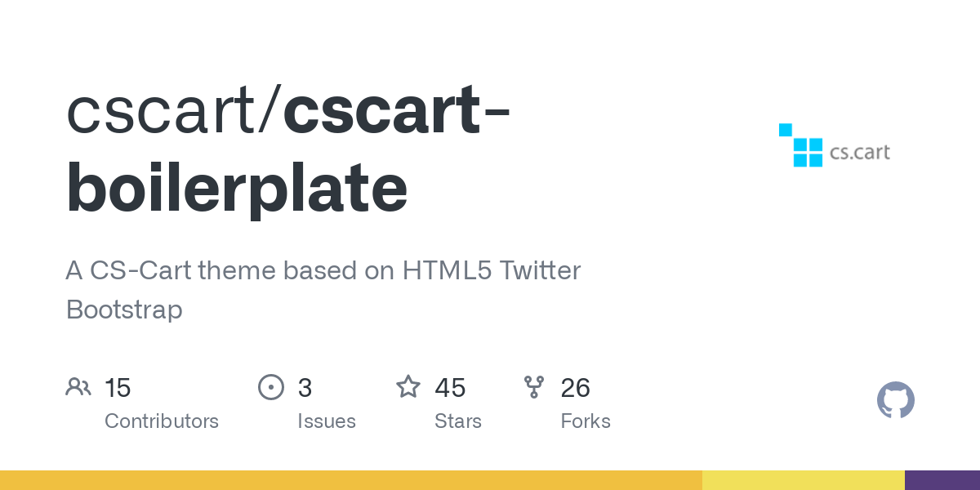
Task: Click the GitHub octocat logo
Action: pyautogui.click(x=896, y=401)
